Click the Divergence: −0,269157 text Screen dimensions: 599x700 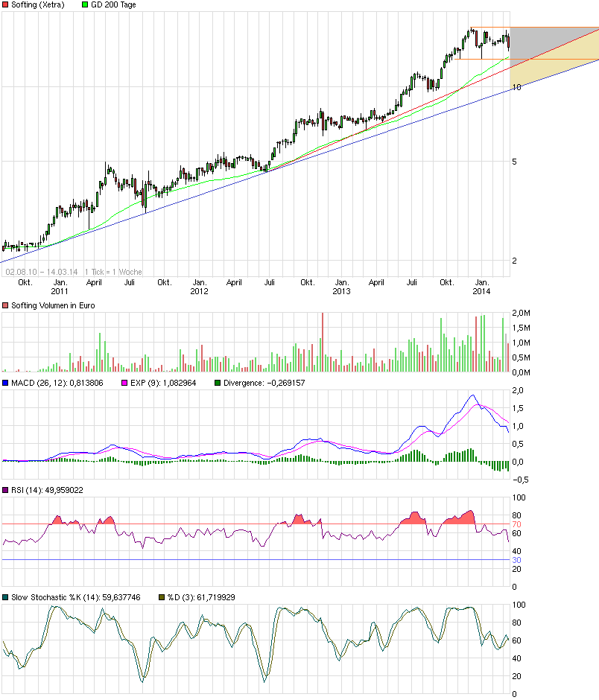point(264,383)
